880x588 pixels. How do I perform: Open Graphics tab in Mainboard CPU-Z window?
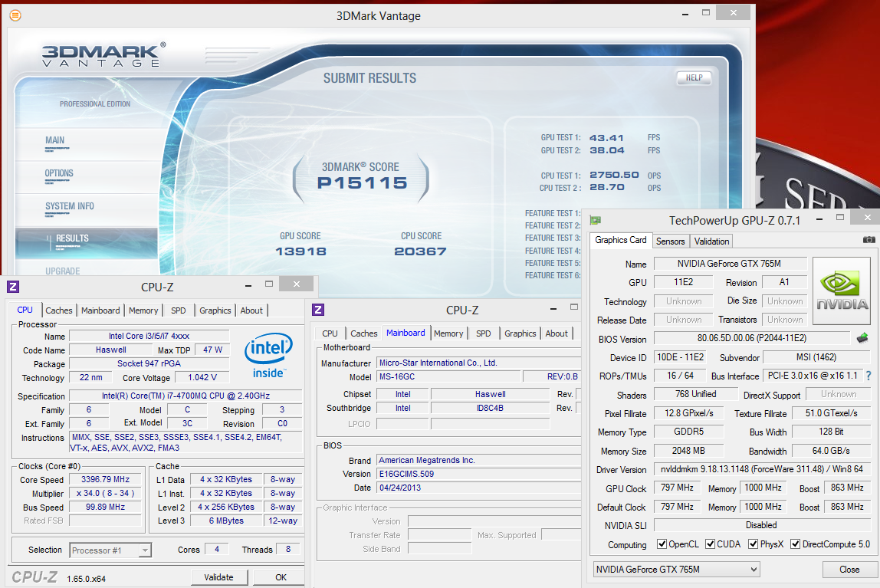520,333
